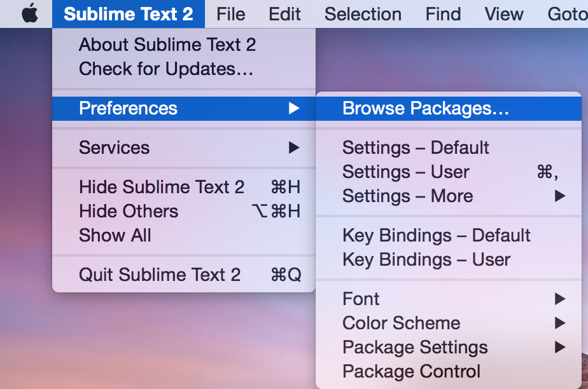Open the Edit menu

coord(284,14)
